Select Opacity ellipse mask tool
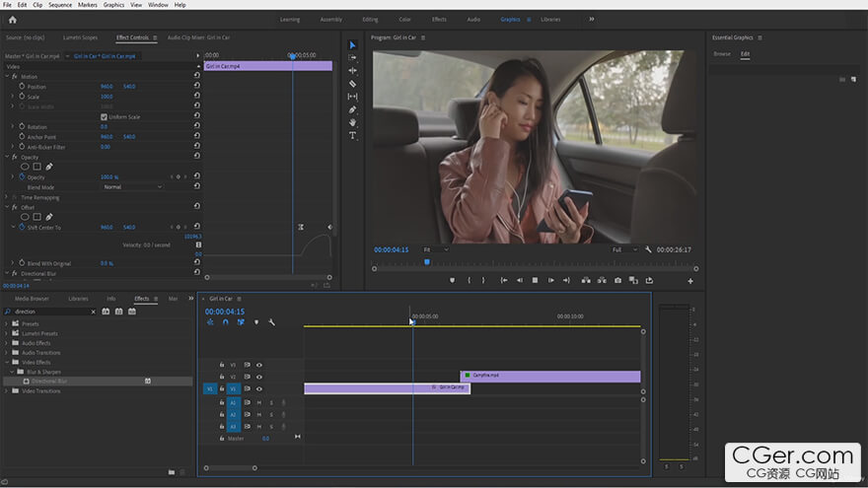 click(25, 167)
